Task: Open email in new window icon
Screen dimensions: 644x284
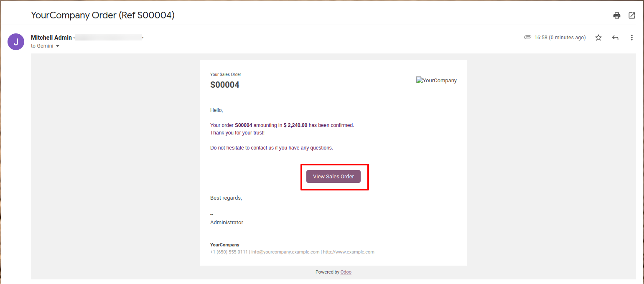Action: click(632, 15)
